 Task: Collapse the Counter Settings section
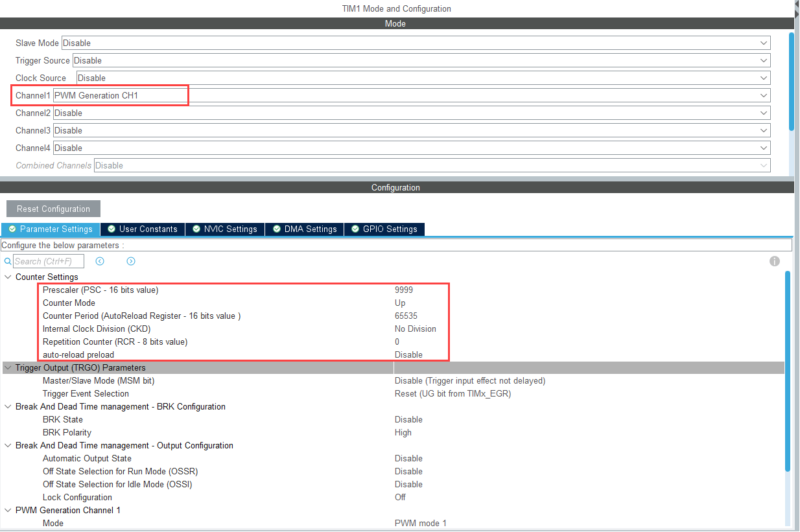tap(8, 277)
